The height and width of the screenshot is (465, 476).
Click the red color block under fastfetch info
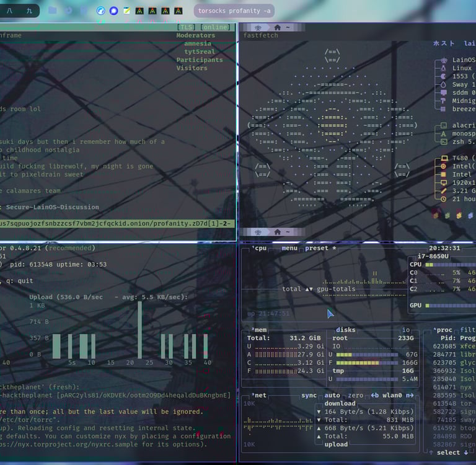436,215
